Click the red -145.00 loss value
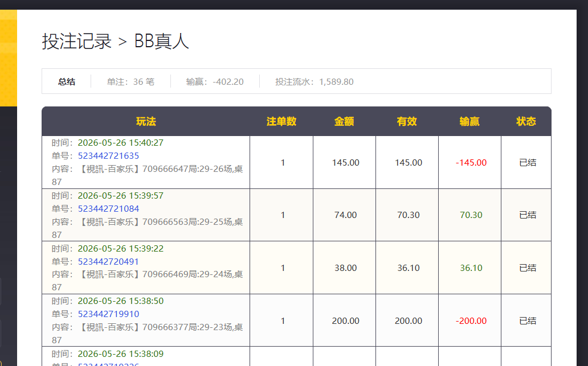The height and width of the screenshot is (366, 588). [471, 163]
